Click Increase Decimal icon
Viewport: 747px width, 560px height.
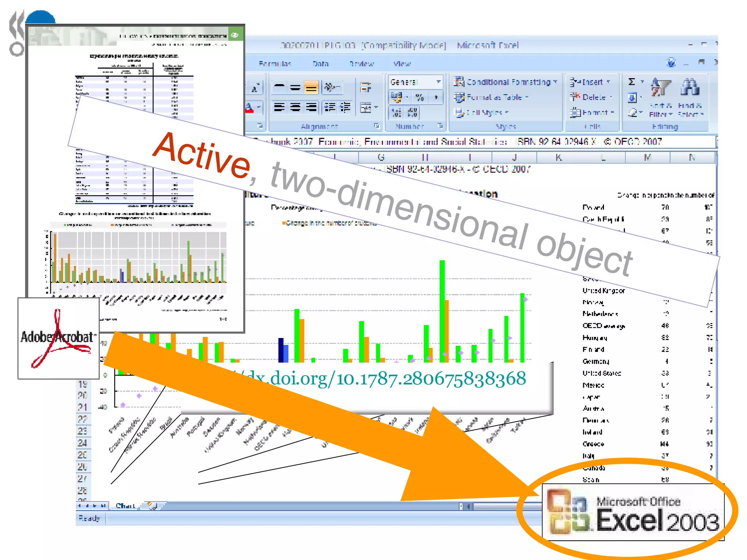pos(396,113)
